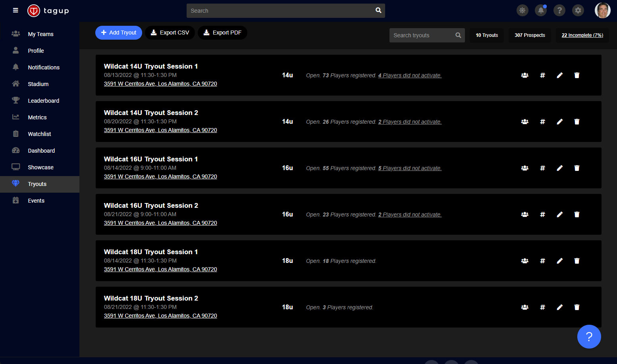The width and height of the screenshot is (617, 364).
Task: Export tryouts as PDF
Action: pos(222,33)
